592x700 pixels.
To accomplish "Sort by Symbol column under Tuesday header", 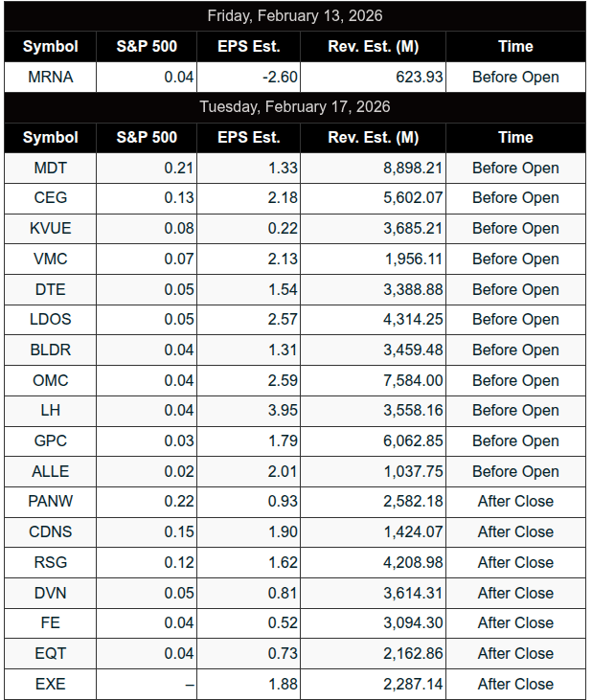I will coord(51,137).
